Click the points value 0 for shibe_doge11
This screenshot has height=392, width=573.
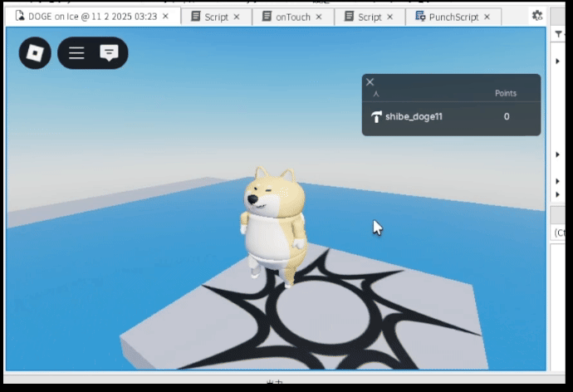coord(507,116)
